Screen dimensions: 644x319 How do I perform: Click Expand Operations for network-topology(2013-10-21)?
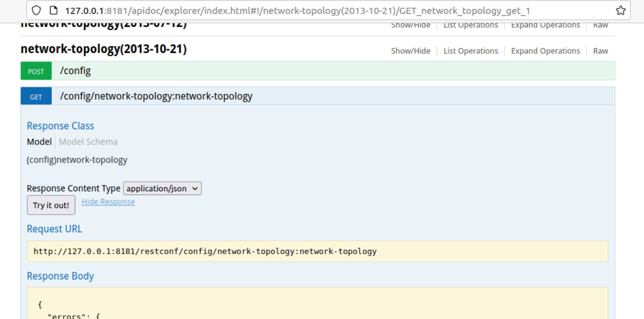pos(545,51)
